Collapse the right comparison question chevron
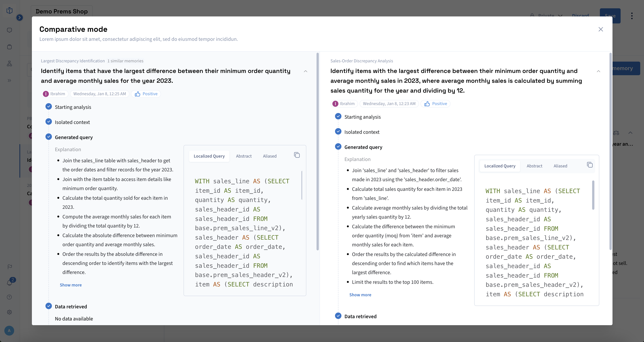This screenshot has width=644, height=342. [x=599, y=71]
